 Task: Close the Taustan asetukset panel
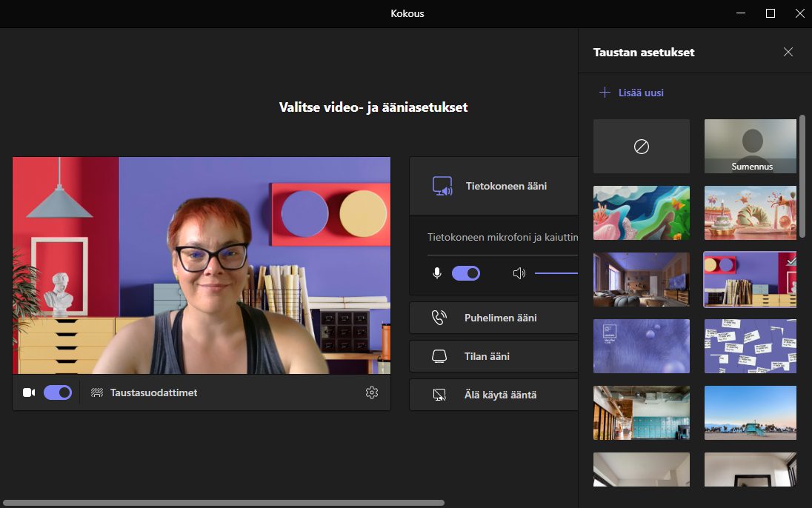[788, 52]
